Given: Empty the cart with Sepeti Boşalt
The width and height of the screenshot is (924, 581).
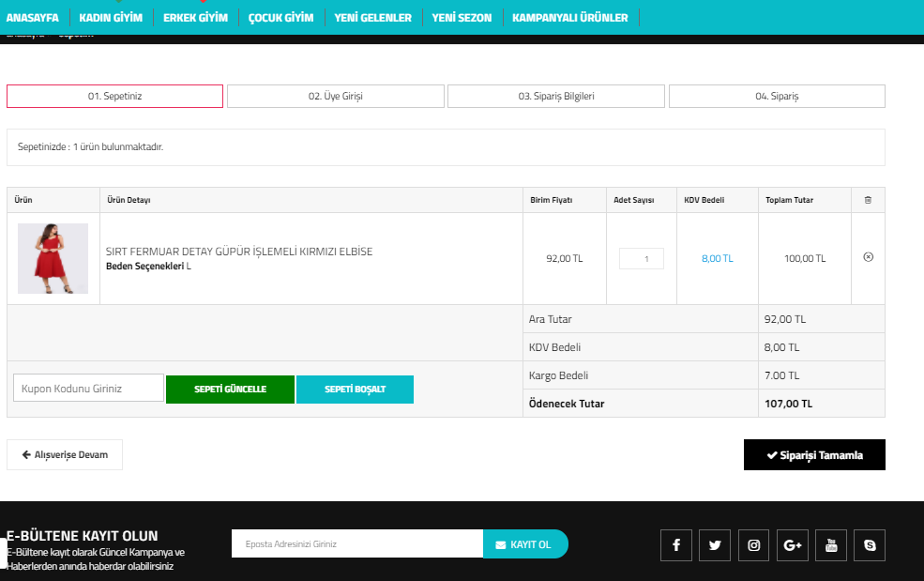Looking at the screenshot, I should [355, 390].
